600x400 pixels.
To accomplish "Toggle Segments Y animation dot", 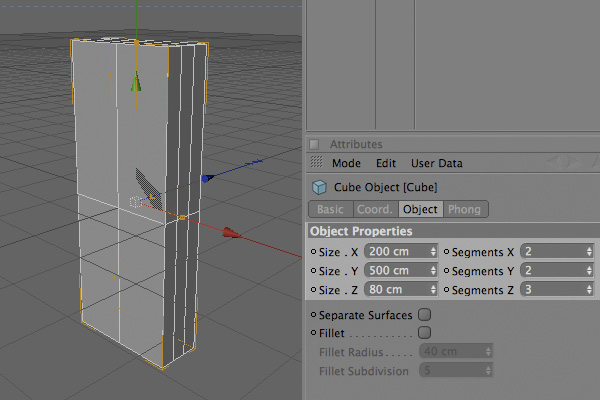I will [446, 271].
